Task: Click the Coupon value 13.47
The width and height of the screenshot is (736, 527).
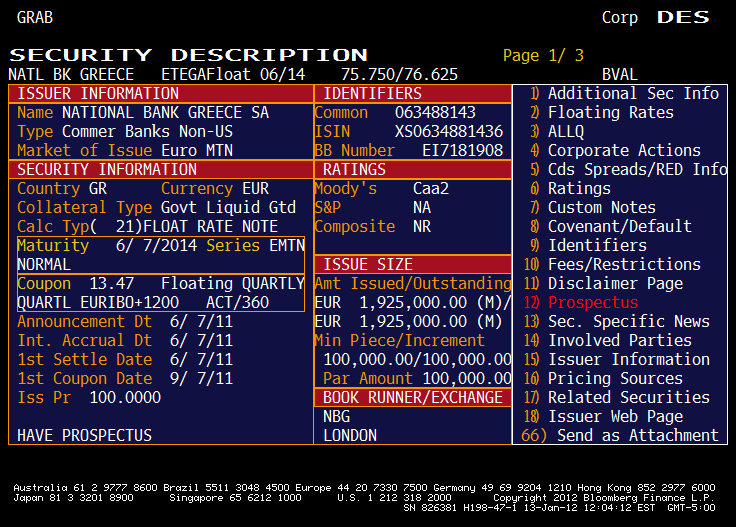Action: pyautogui.click(x=112, y=283)
